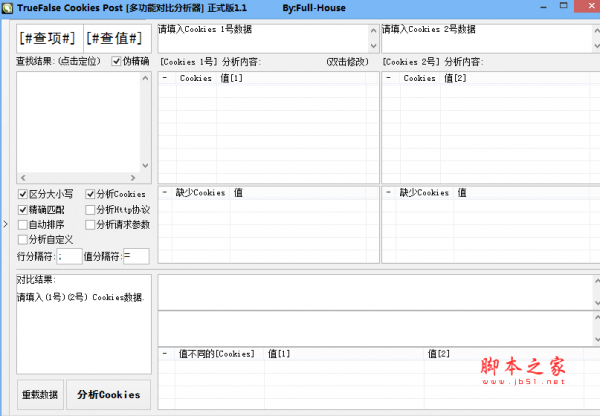Click the minus header of left 缺少Cookies table
The image size is (600, 416).
point(165,193)
